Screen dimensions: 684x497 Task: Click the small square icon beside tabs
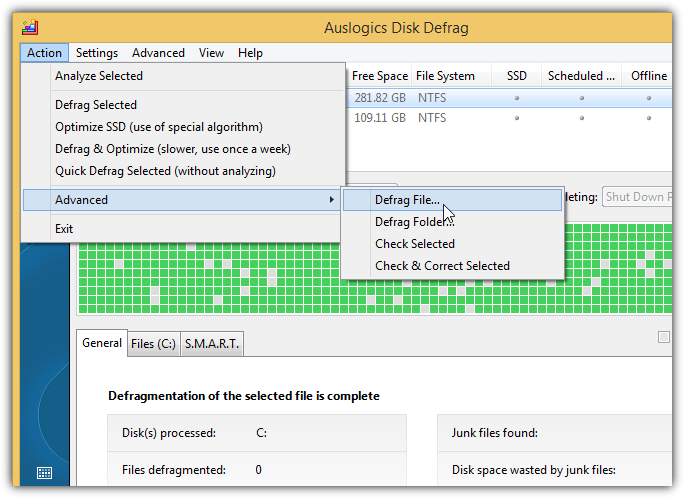pos(663,337)
